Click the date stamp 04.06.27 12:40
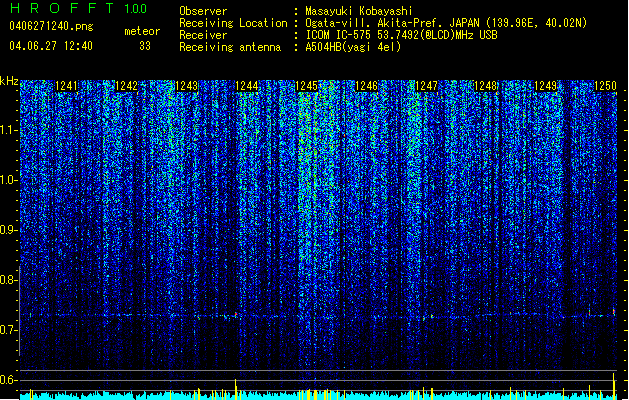The width and height of the screenshot is (629, 400). [x=51, y=46]
